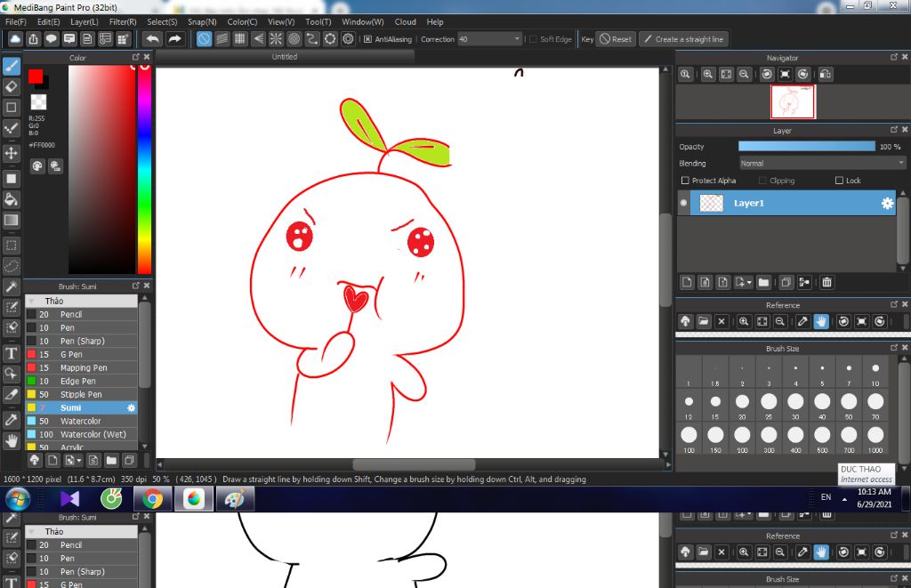Click the cloud save icon in the toolbar
This screenshot has height=588, width=911.
(15, 39)
